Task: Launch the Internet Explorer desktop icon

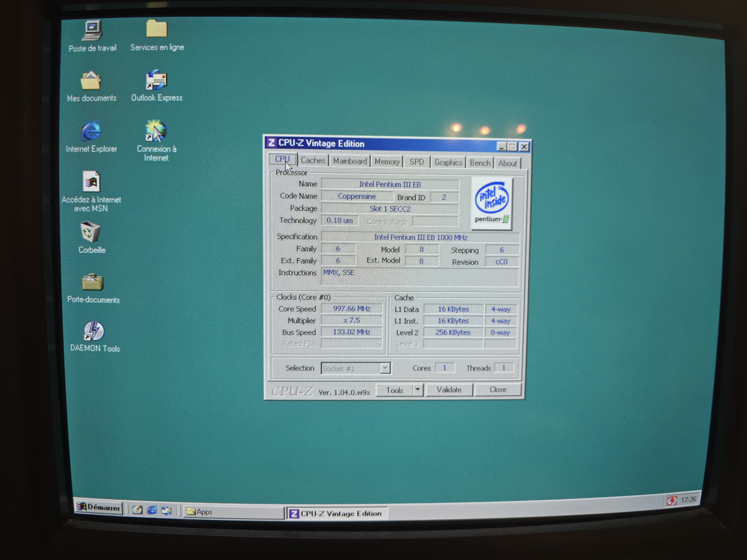Action: pos(91,132)
